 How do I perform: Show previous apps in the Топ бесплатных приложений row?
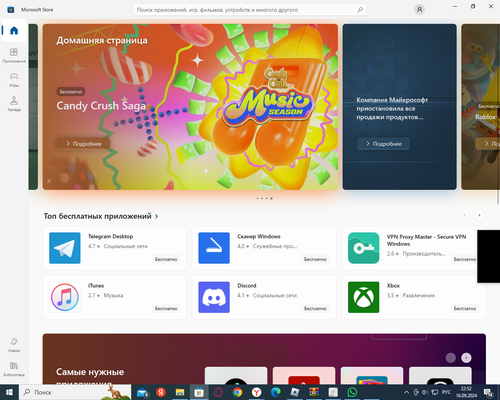click(x=464, y=215)
